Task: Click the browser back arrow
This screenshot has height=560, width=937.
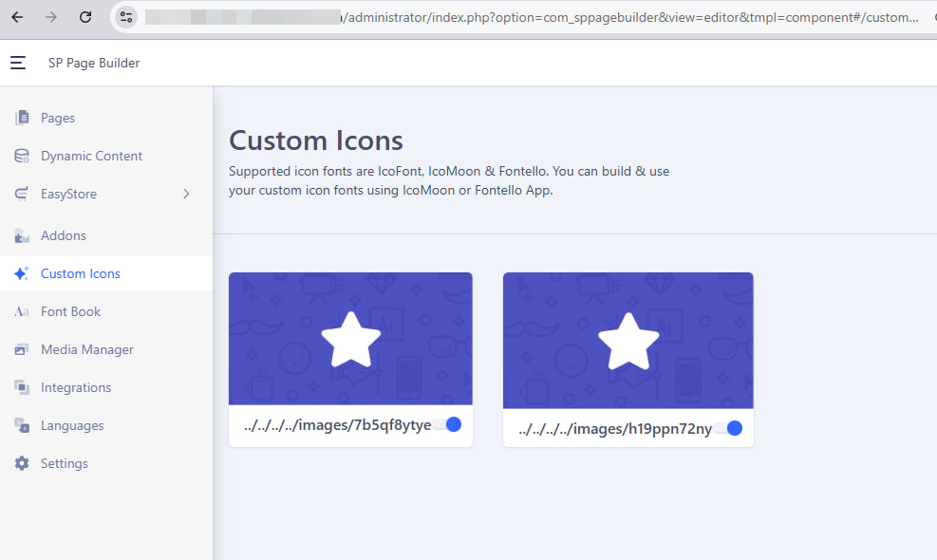Action: click(x=17, y=17)
